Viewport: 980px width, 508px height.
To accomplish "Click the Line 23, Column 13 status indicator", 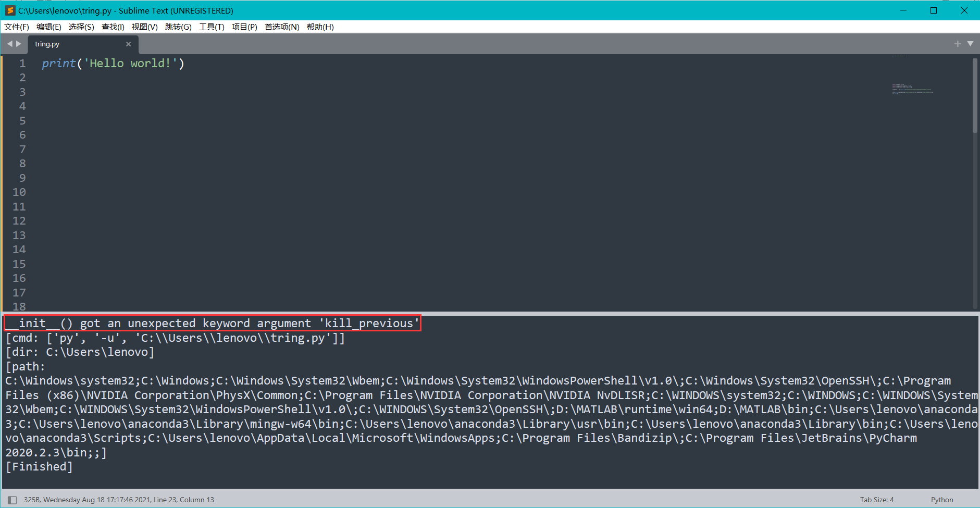I will (x=183, y=499).
